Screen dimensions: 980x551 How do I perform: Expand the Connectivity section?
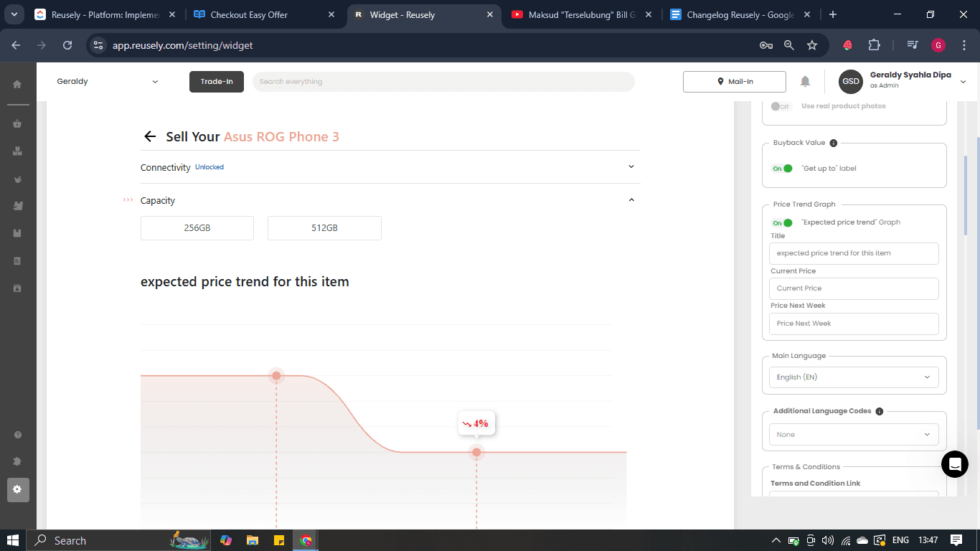pyautogui.click(x=390, y=167)
